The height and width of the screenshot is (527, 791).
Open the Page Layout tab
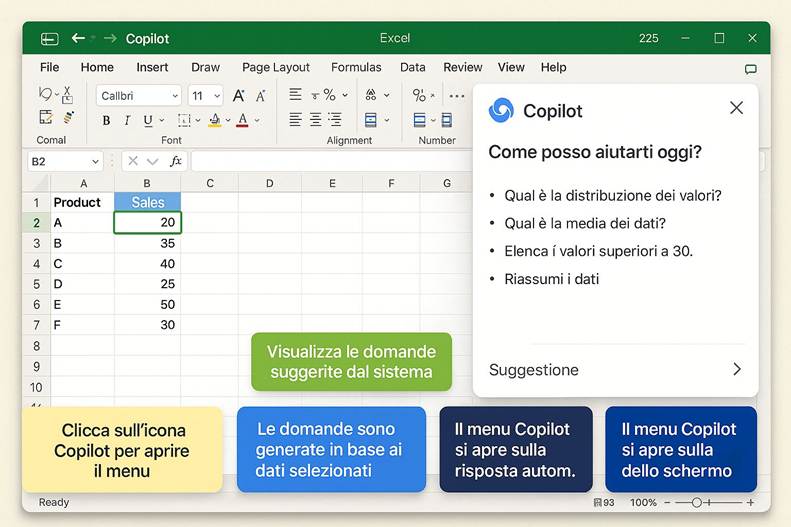pyautogui.click(x=275, y=67)
